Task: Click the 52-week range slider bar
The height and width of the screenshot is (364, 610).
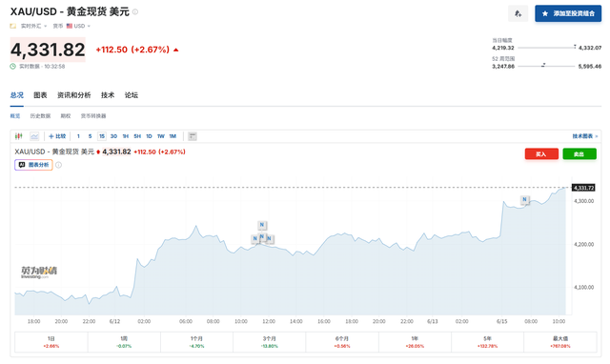Action: coord(546,66)
